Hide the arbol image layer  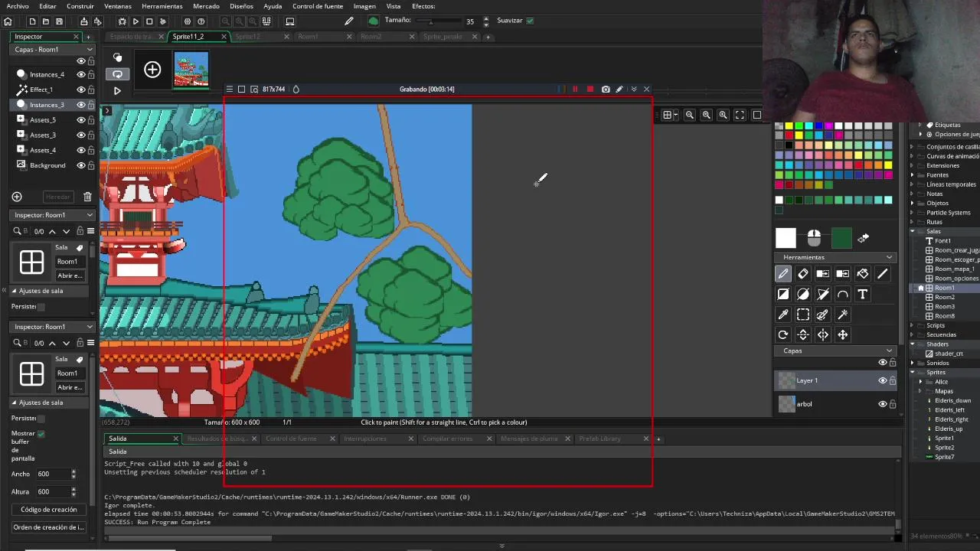(x=882, y=404)
